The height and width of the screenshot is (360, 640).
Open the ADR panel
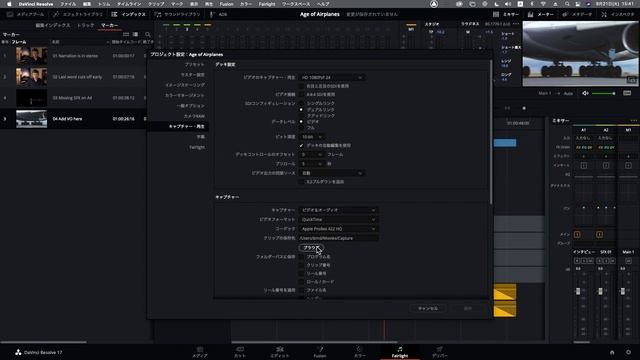point(218,14)
